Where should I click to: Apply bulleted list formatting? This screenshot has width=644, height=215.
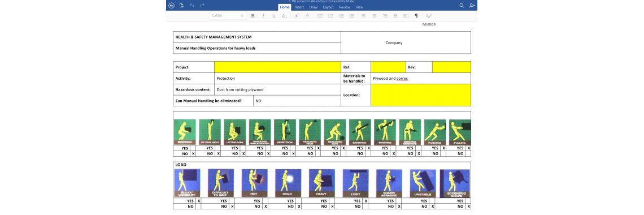tap(320, 16)
